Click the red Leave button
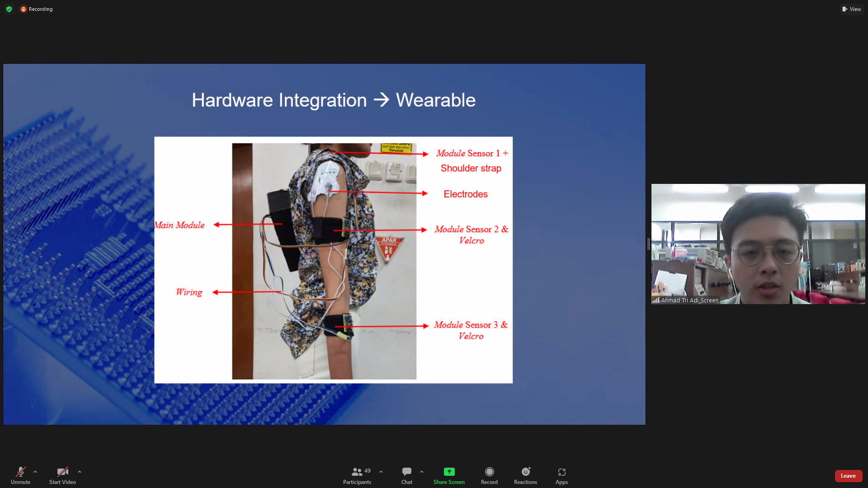This screenshot has width=868, height=488. pos(848,476)
